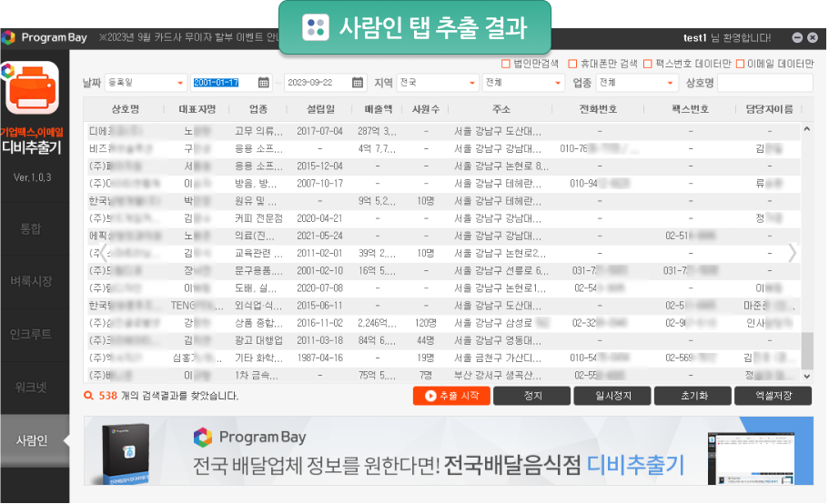
Task: Click the 정지 button
Action: coord(531,396)
